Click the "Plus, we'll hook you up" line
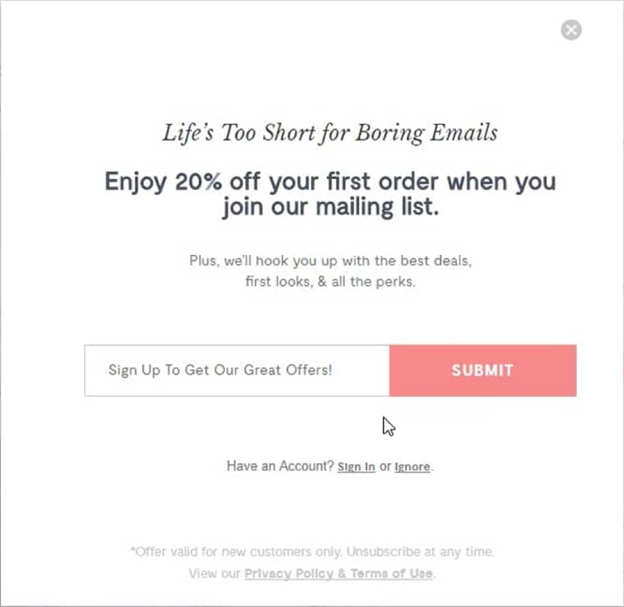This screenshot has width=624, height=607. tap(329, 260)
